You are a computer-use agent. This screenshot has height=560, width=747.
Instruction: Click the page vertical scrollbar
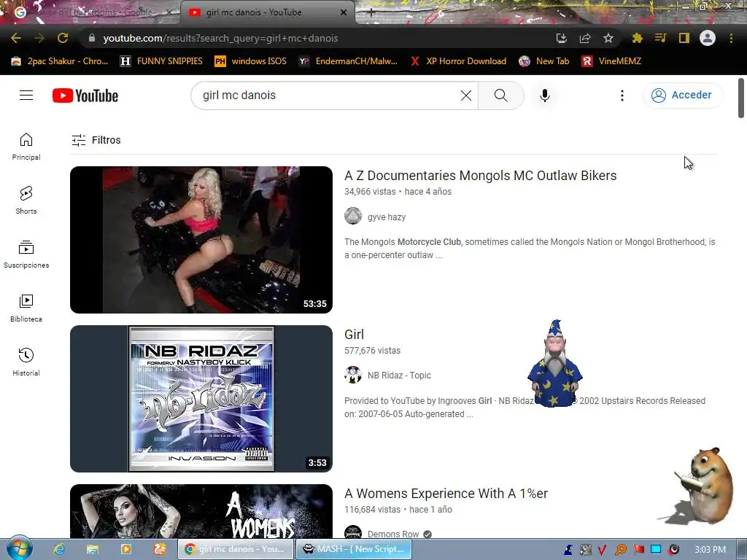[741, 98]
